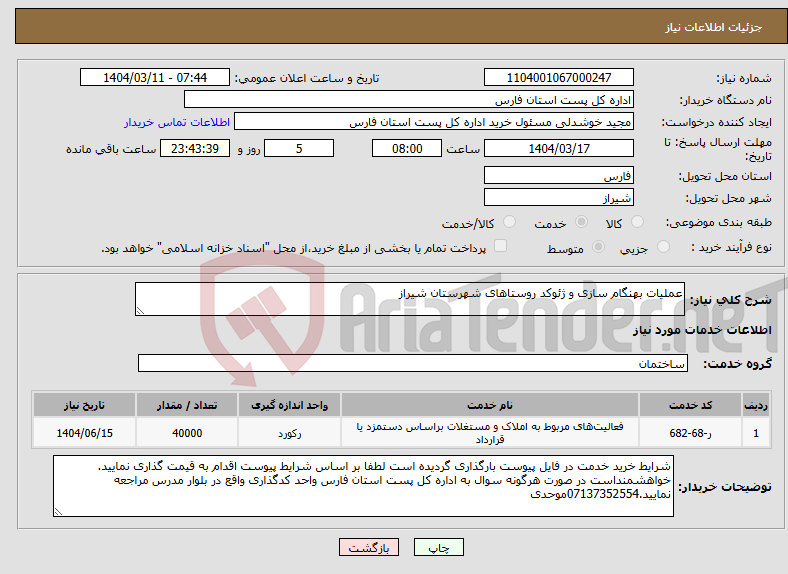
Task: Click the طبقه بندی موضوعی label
Action: point(719,222)
